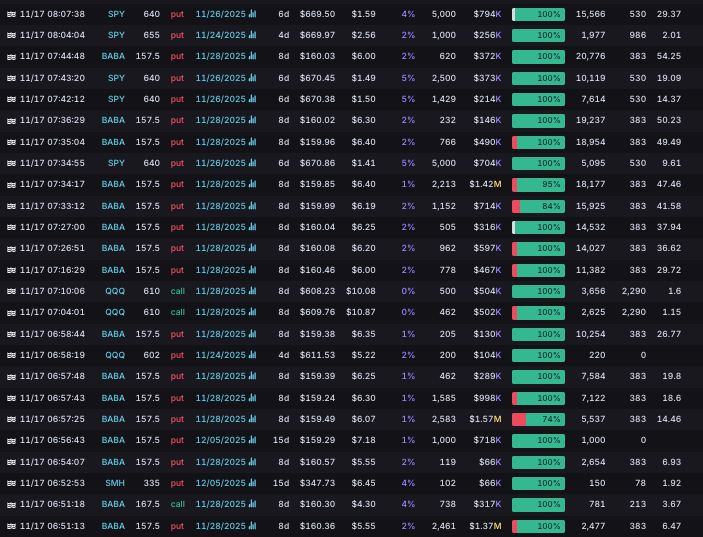Open chart icon in the 06:51:18 BABA call row
This screenshot has height=537, width=703.
tap(252, 504)
